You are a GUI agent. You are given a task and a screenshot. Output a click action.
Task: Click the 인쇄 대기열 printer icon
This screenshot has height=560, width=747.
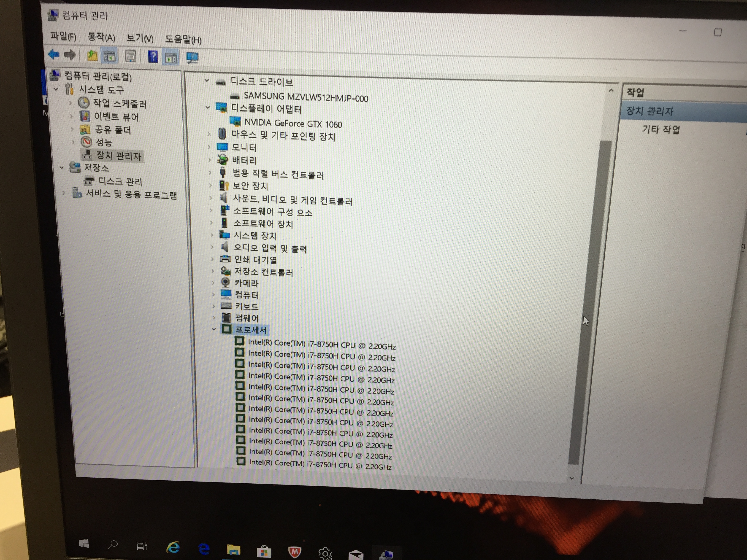pos(225,259)
